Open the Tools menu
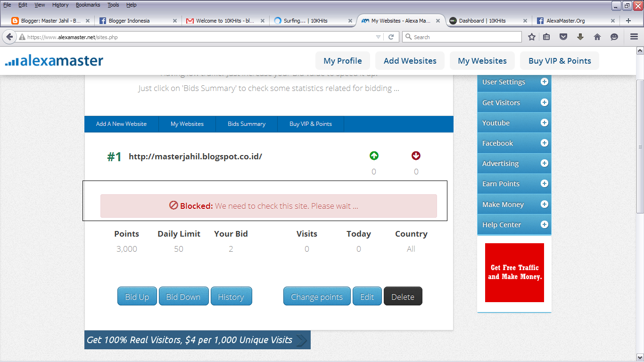This screenshot has width=644, height=362. (x=113, y=5)
